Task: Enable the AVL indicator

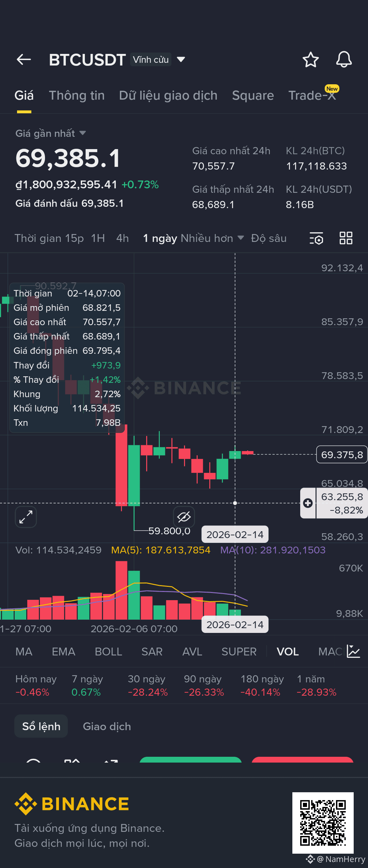Action: click(x=192, y=652)
